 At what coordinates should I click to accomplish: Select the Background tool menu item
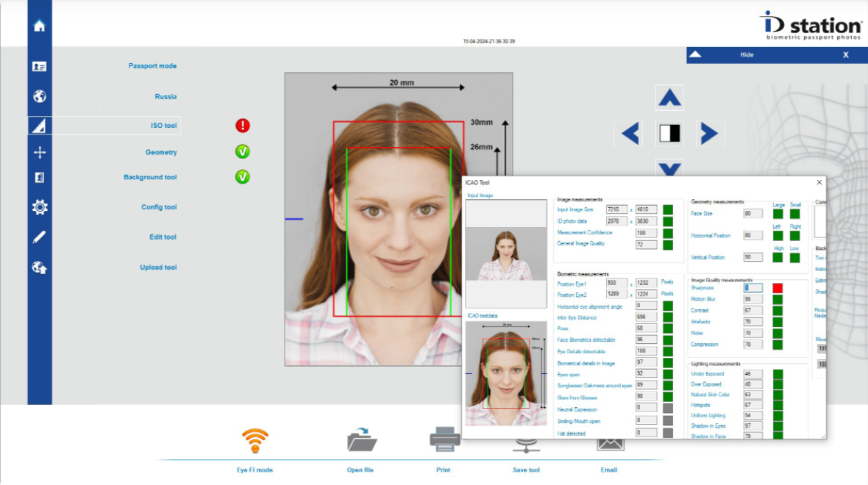tap(150, 177)
